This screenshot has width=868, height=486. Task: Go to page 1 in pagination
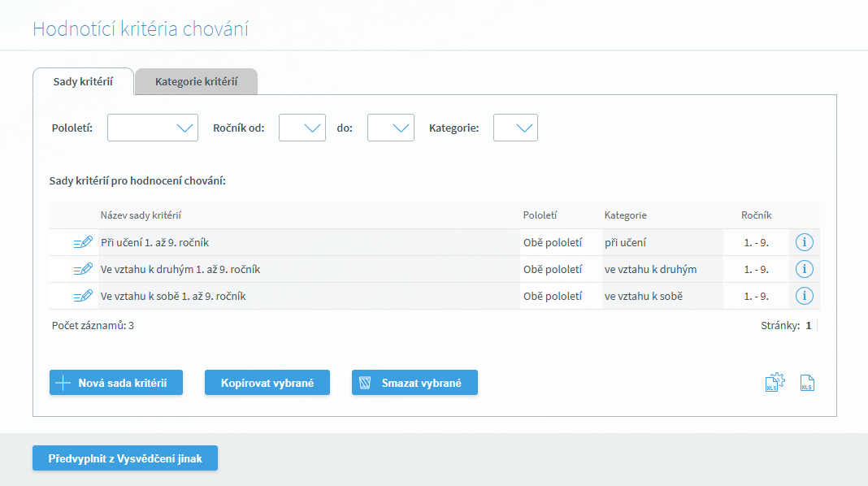808,325
